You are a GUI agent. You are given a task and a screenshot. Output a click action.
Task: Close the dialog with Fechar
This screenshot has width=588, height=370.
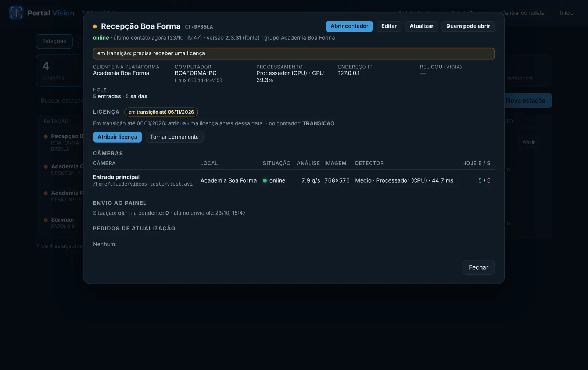point(478,267)
